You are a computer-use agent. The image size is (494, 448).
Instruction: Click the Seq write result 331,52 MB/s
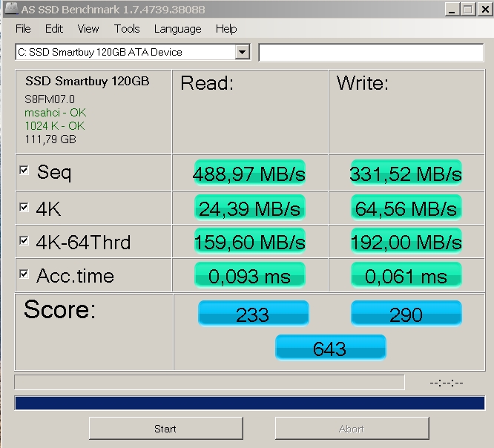(x=406, y=173)
